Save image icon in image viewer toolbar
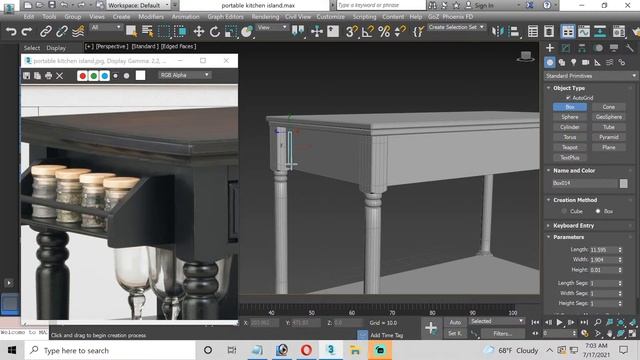Screen dimensions: 640x360 point(27,76)
